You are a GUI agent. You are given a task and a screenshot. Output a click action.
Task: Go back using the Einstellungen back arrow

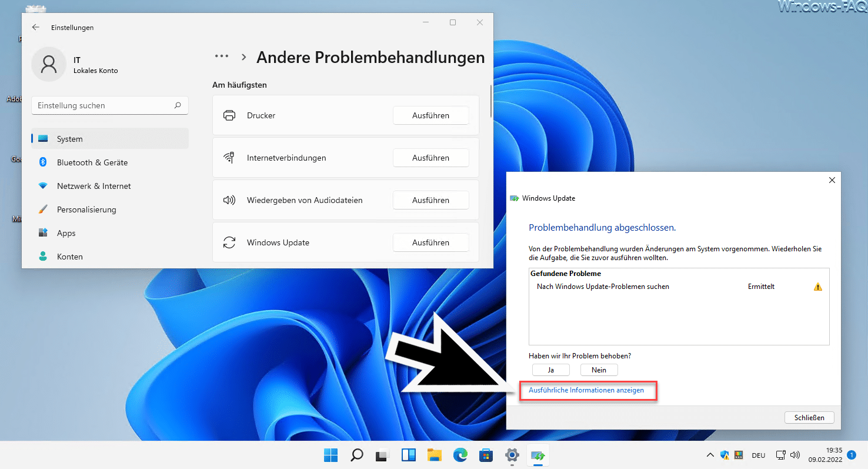(x=36, y=28)
